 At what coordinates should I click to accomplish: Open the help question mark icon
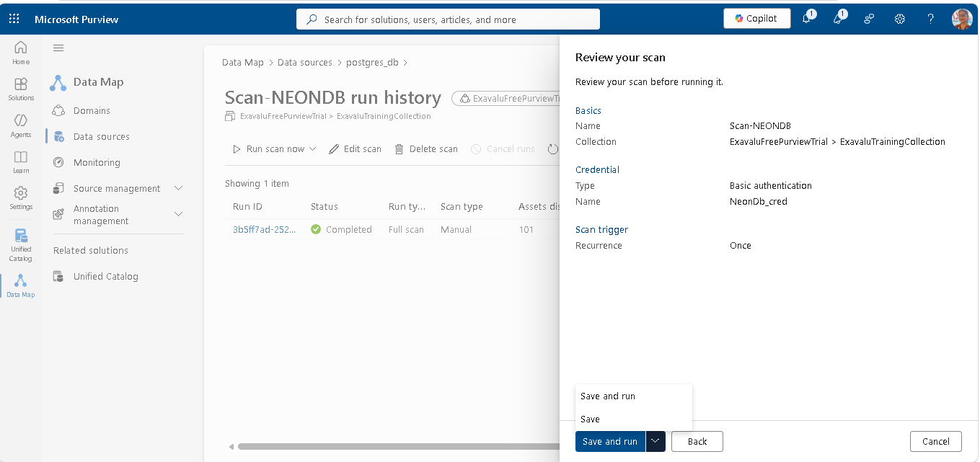(931, 19)
